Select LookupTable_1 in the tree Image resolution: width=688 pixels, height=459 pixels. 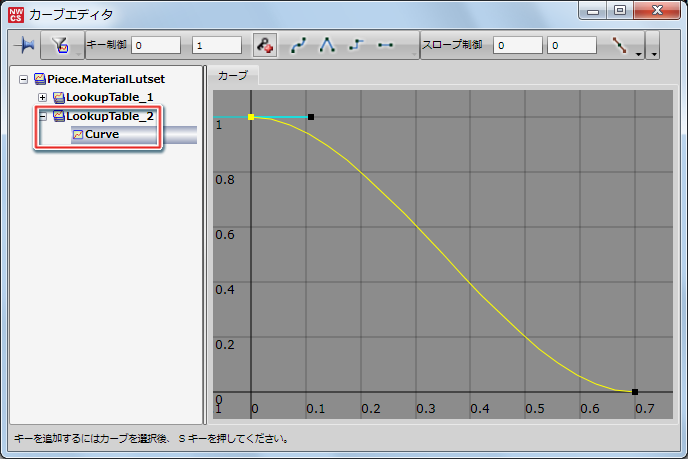coord(110,98)
